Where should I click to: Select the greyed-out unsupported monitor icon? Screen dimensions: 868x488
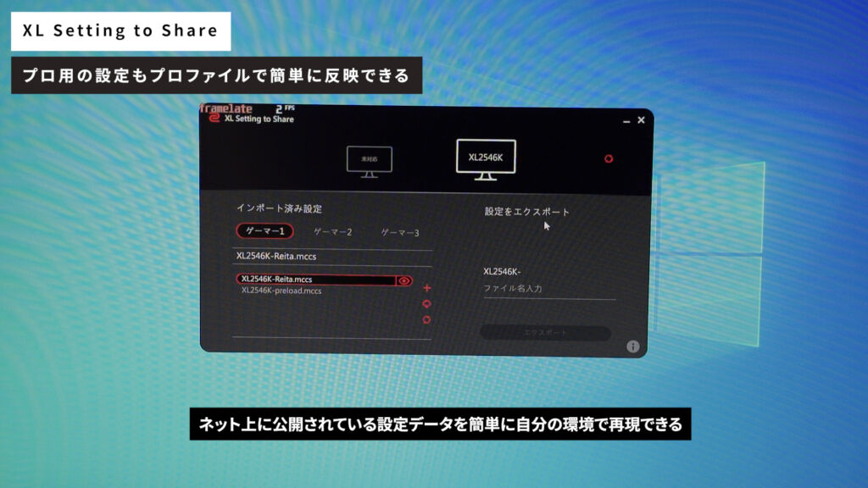pos(370,162)
